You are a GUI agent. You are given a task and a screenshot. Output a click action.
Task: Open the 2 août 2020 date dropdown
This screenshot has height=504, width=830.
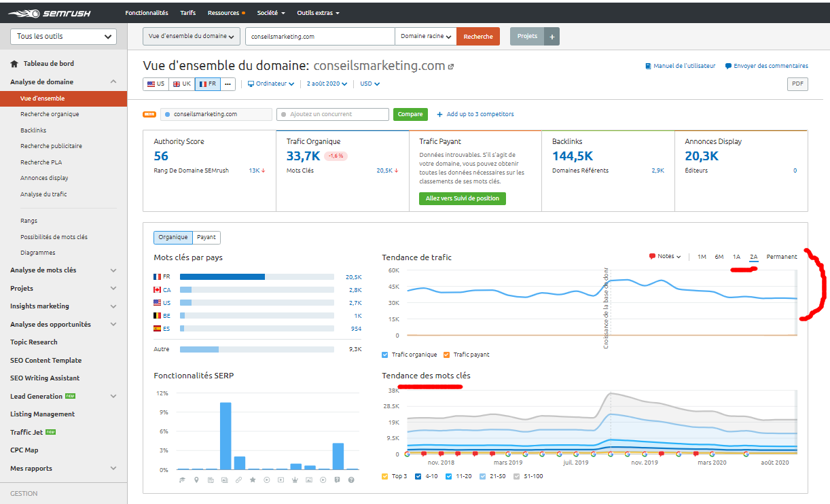327,84
